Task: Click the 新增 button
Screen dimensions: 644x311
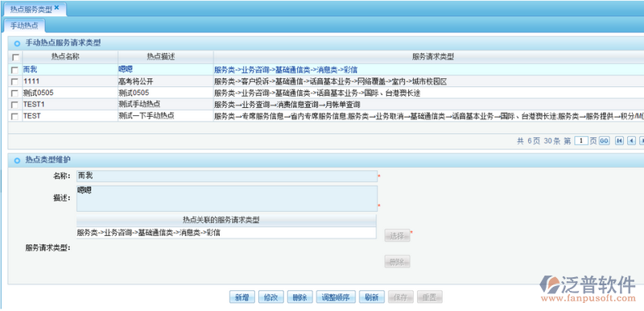Action: coord(242,297)
